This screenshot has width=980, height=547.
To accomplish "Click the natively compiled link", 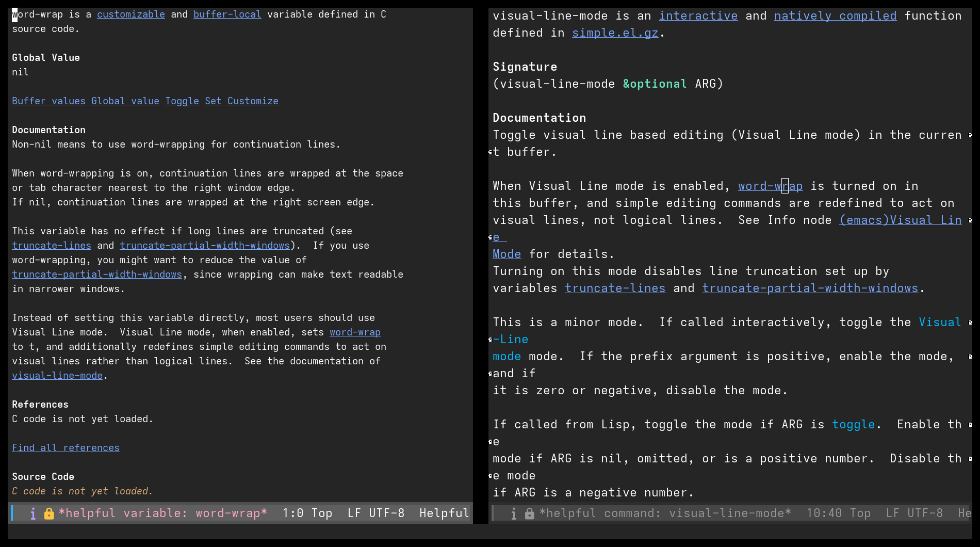I will pos(836,16).
